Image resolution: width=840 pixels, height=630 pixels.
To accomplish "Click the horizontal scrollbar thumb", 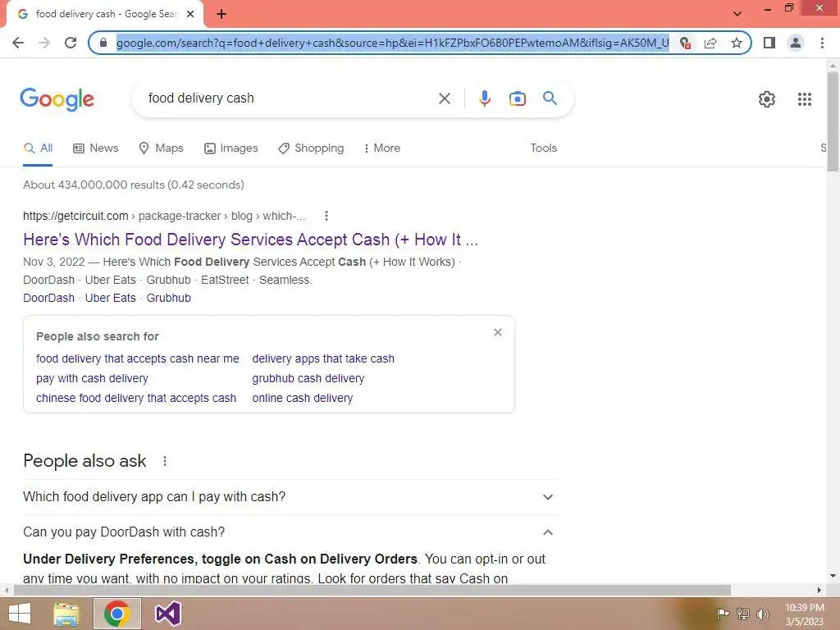I will pyautogui.click(x=372, y=591).
